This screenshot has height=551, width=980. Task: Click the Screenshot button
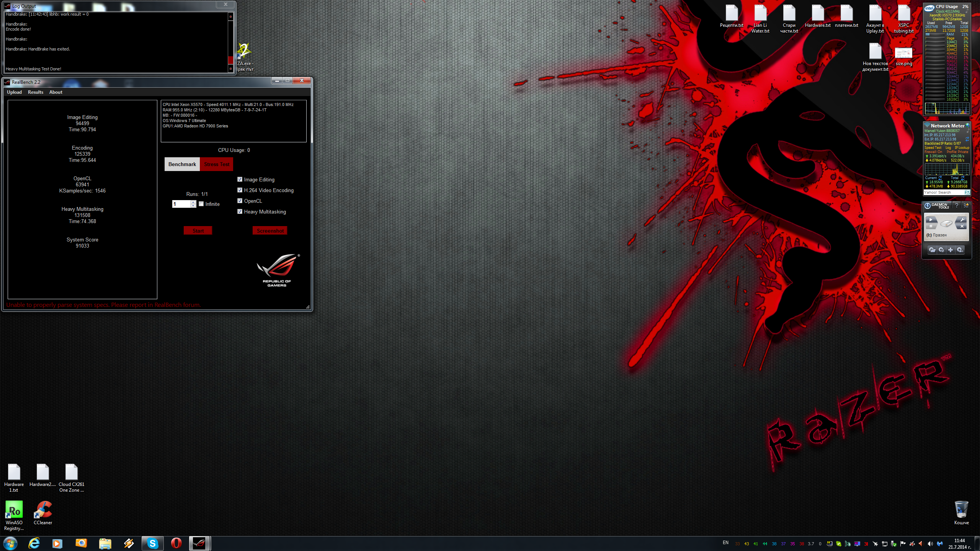pos(270,231)
